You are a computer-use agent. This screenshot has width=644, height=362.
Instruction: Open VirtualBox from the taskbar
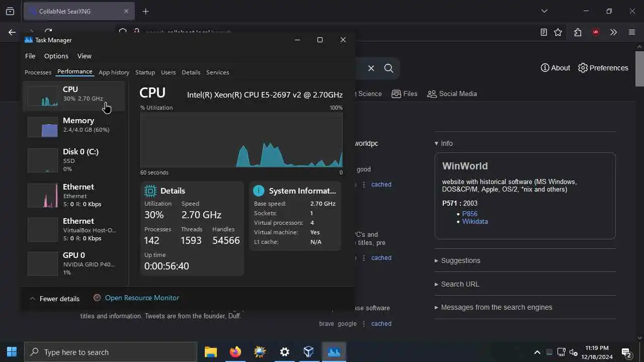pos(309,352)
